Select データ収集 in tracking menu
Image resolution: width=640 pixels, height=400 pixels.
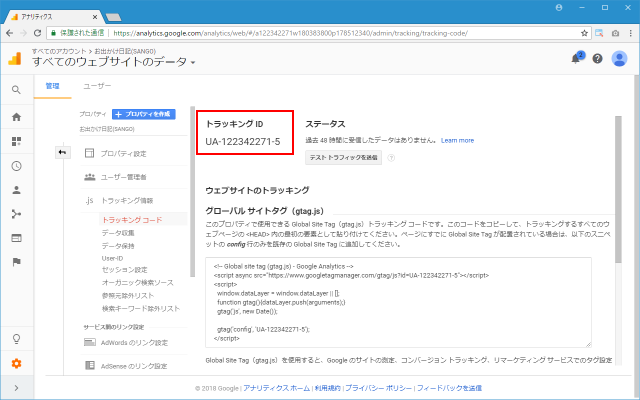click(119, 232)
